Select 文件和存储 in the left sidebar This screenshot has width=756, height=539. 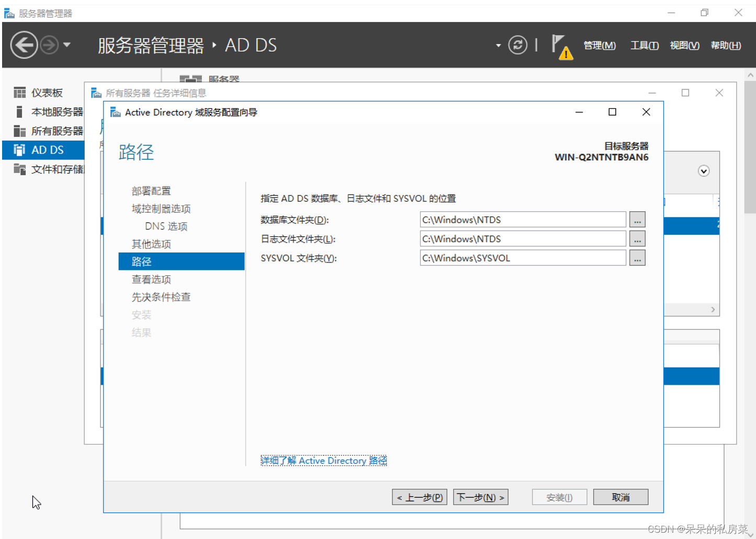[43, 169]
